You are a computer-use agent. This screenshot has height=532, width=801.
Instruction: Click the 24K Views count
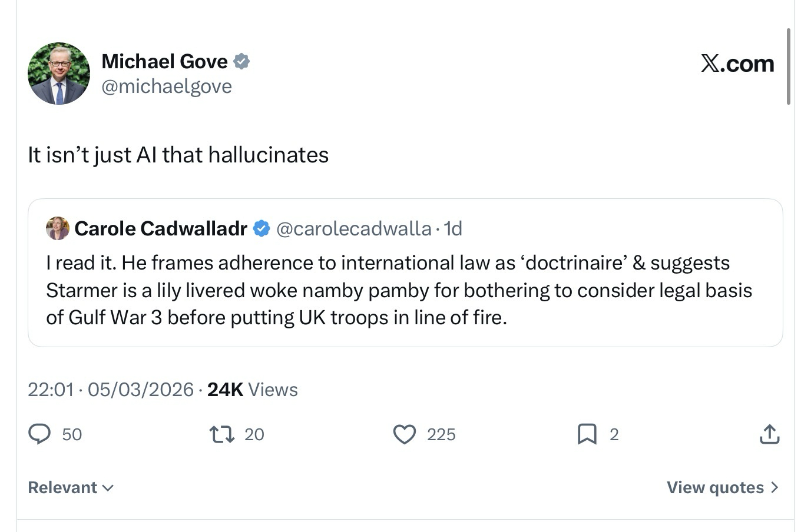[253, 390]
